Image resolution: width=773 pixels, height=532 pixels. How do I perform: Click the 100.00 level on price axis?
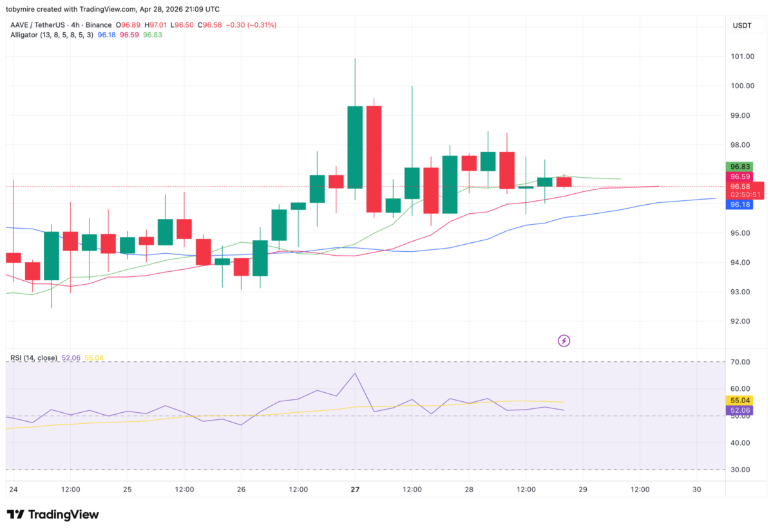(743, 86)
